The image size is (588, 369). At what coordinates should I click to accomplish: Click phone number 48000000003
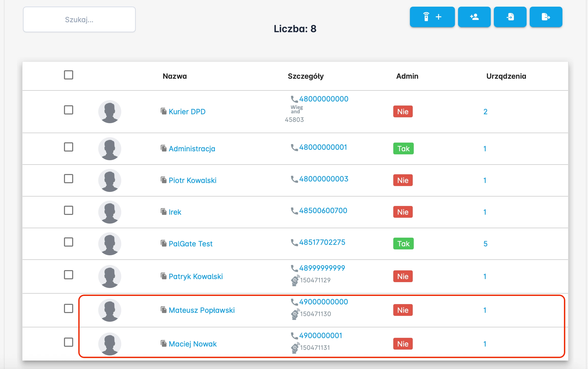point(324,179)
